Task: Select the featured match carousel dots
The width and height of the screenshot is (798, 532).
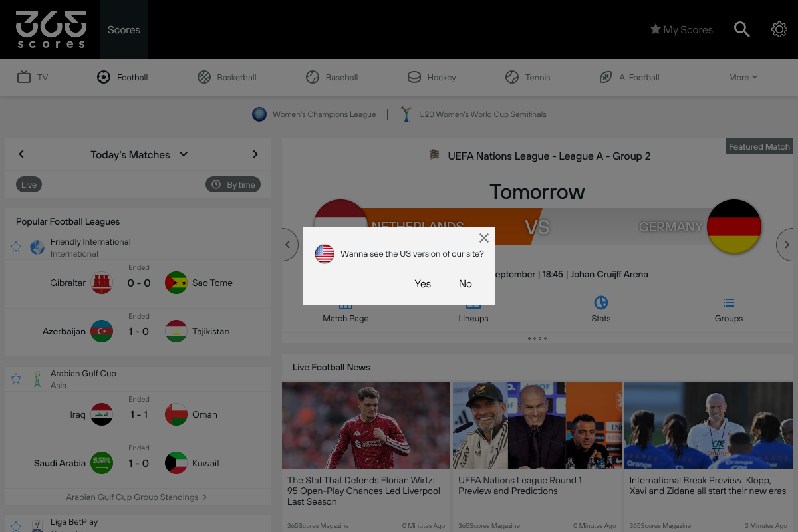Action: point(537,338)
